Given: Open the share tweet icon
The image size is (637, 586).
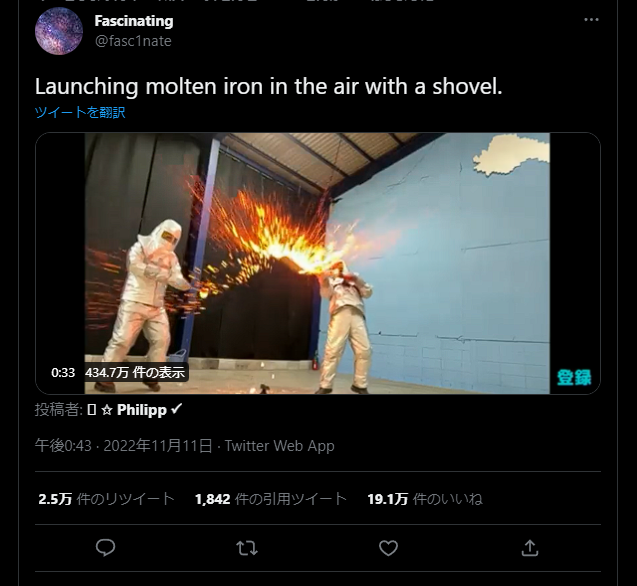Looking at the screenshot, I should pos(530,547).
